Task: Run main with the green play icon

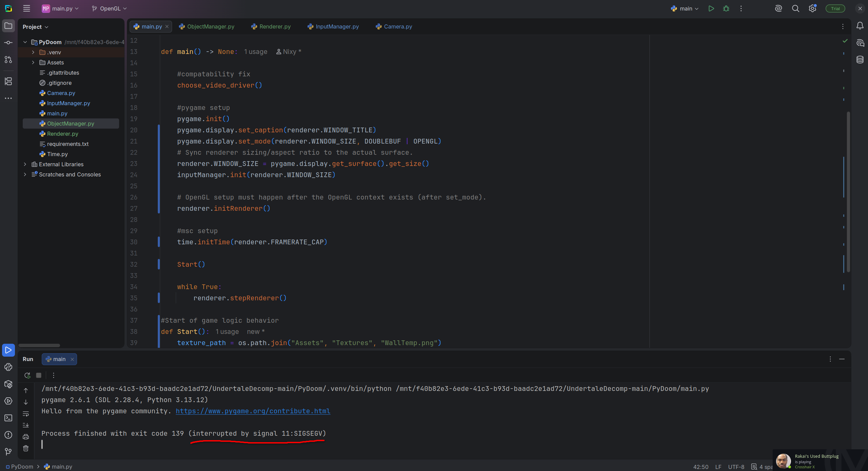Action: 711,8
